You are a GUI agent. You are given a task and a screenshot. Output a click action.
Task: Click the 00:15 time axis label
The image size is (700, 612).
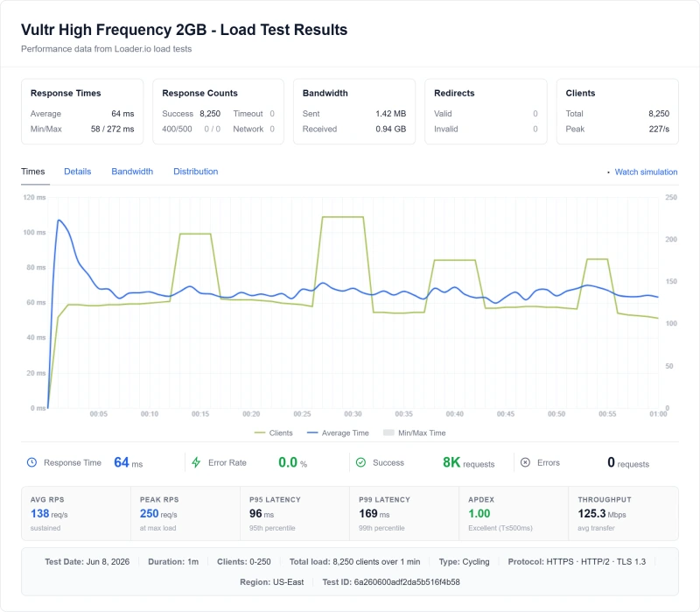(x=200, y=414)
